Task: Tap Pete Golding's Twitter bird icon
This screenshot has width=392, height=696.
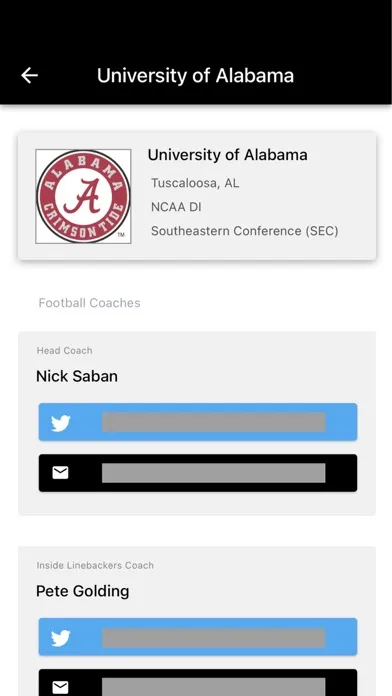Action: [60, 638]
